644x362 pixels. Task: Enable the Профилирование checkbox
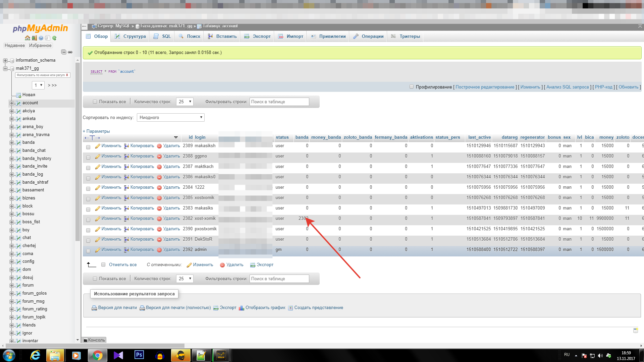tap(412, 87)
